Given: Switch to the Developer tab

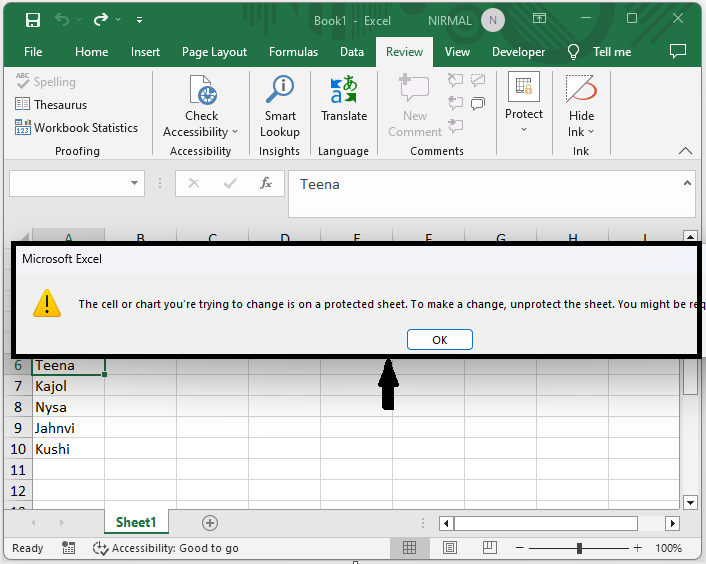Looking at the screenshot, I should [518, 52].
